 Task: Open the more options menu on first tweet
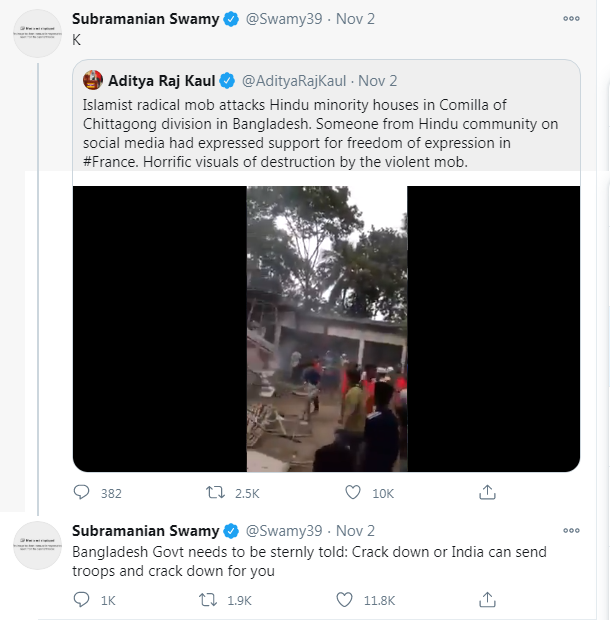click(570, 18)
